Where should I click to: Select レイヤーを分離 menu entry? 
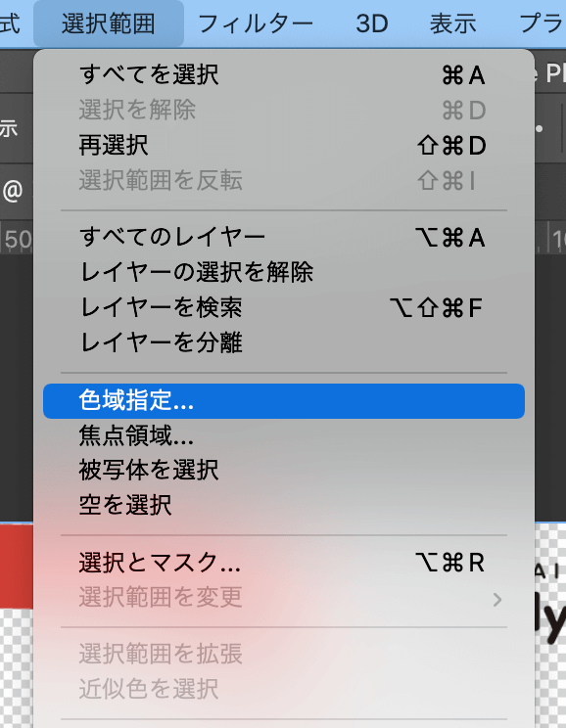coord(283,342)
